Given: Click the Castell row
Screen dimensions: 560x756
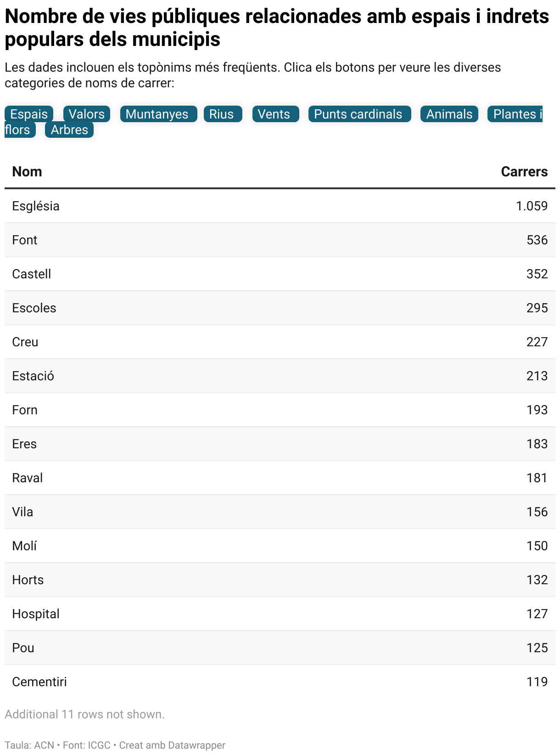Looking at the screenshot, I should (x=280, y=274).
